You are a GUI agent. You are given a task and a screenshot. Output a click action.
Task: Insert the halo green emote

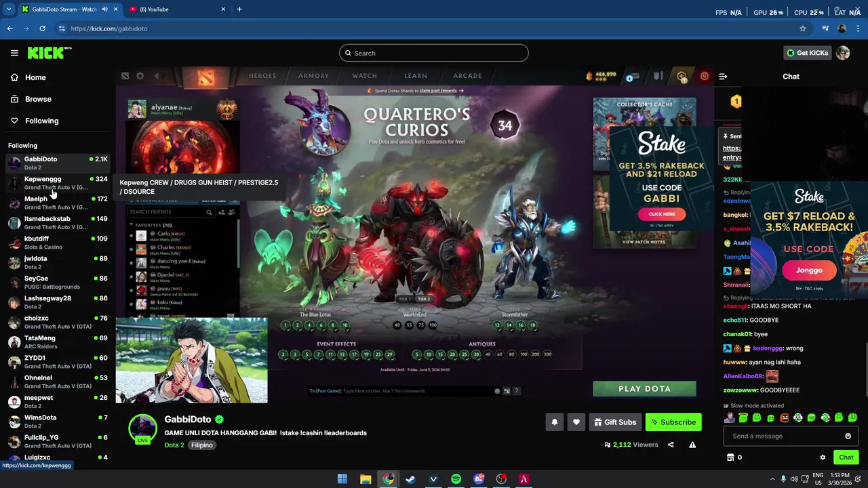(743, 418)
